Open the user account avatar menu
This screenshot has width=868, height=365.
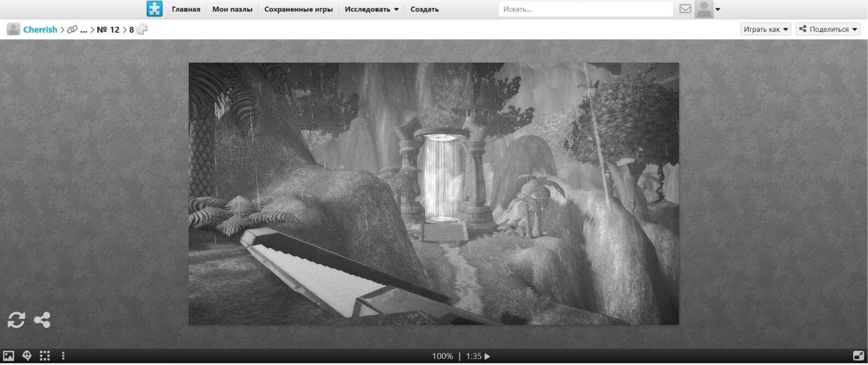(707, 9)
